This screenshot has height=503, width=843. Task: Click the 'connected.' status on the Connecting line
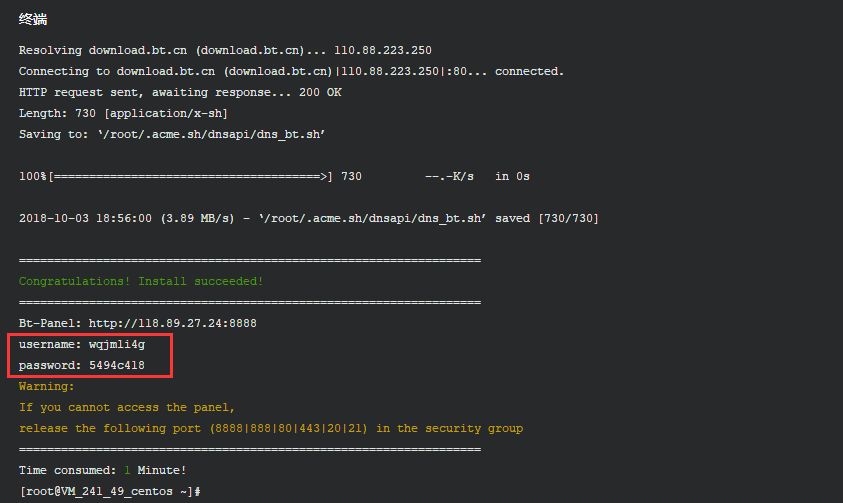529,71
